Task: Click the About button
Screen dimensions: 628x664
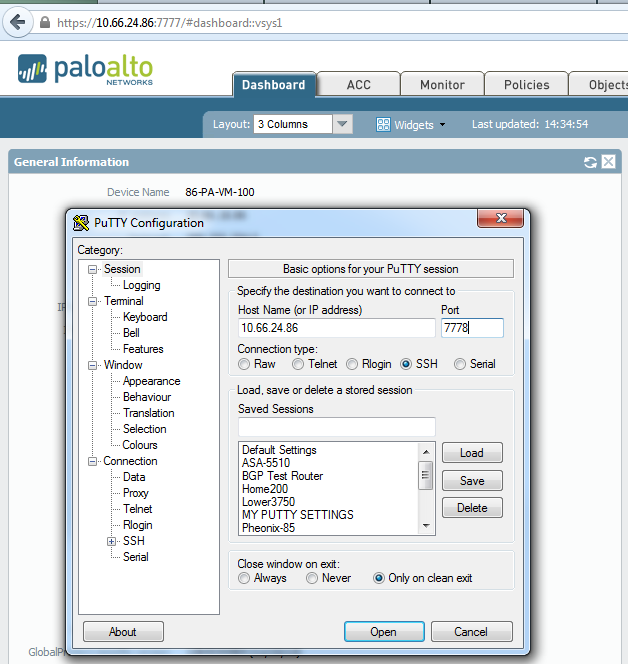Action: pyautogui.click(x=123, y=632)
